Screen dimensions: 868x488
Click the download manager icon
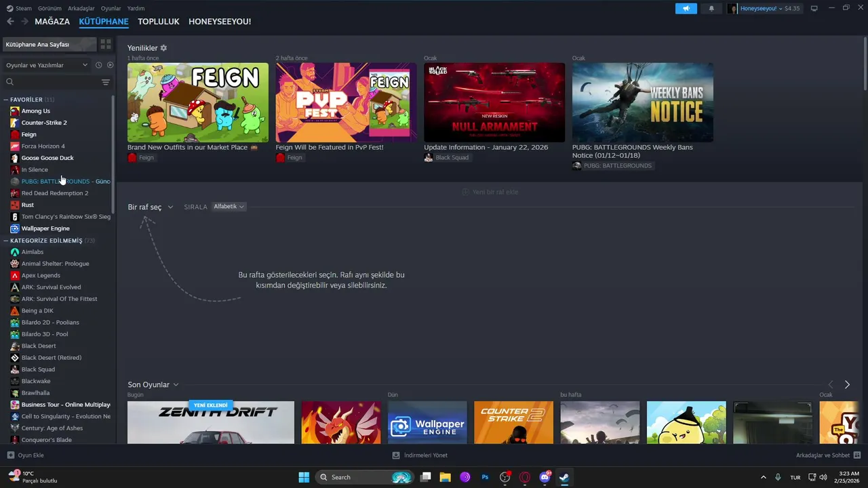(396, 455)
